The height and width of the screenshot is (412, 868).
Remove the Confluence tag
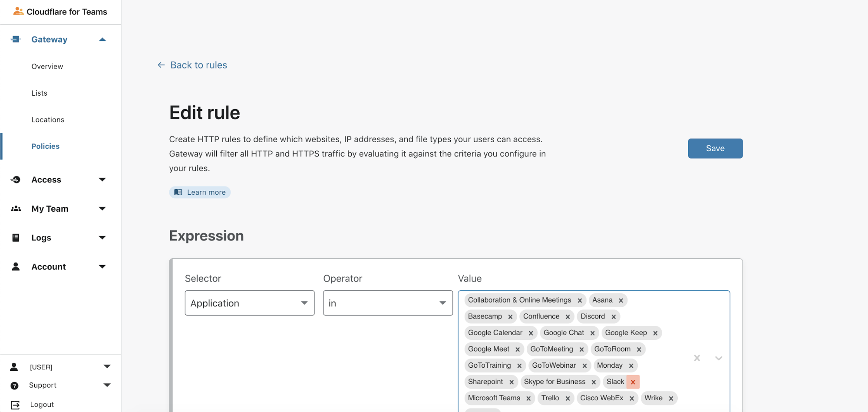point(568,317)
